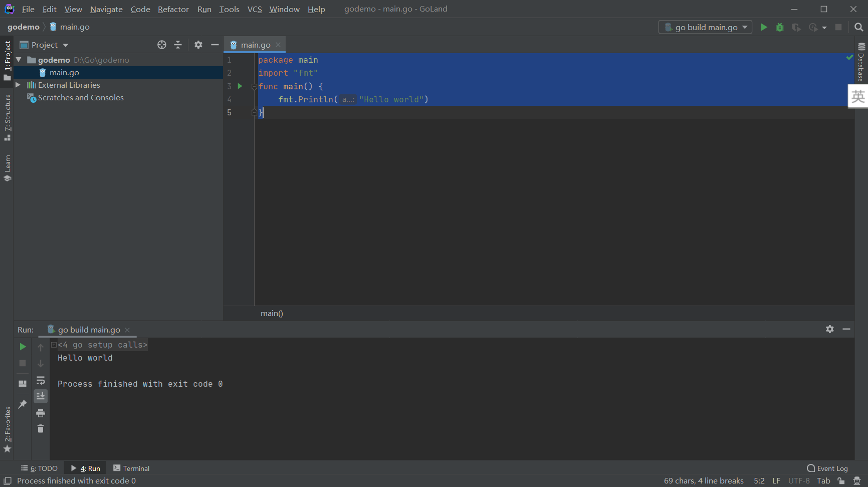Click the locate target icon in Project panel

(162, 45)
